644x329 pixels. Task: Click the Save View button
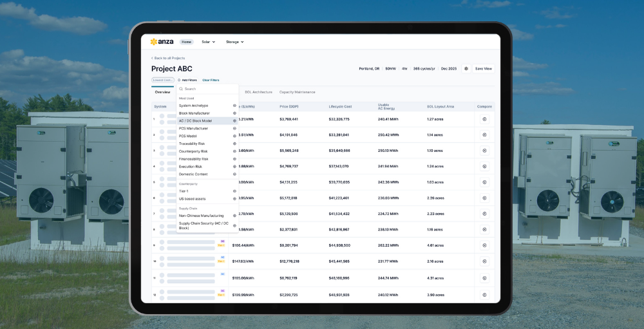[x=483, y=68]
